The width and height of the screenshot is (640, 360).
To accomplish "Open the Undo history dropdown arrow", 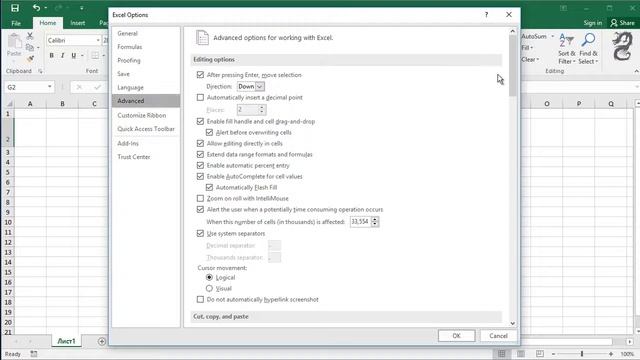I will click(45, 8).
